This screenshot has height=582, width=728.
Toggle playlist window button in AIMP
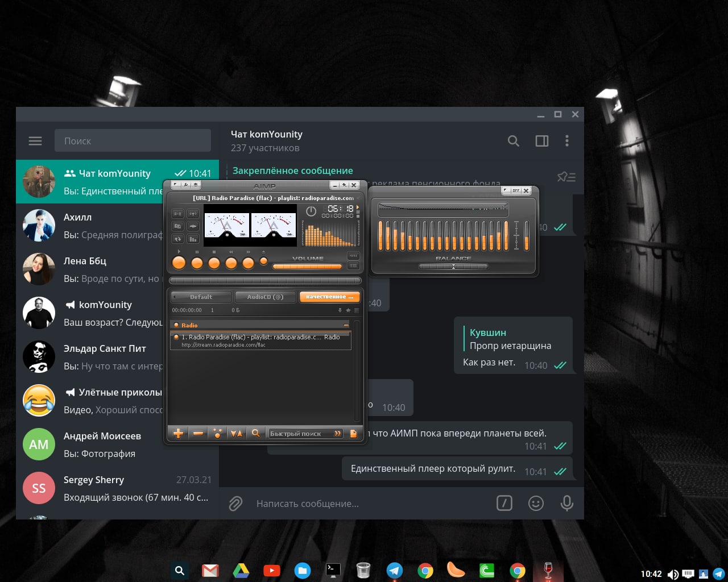(353, 265)
